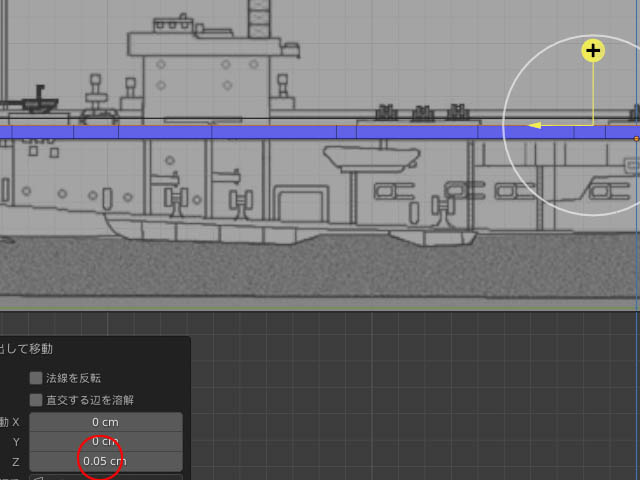Click the yellow plus extrude handle
Image resolution: width=640 pixels, height=480 pixels.
593,51
